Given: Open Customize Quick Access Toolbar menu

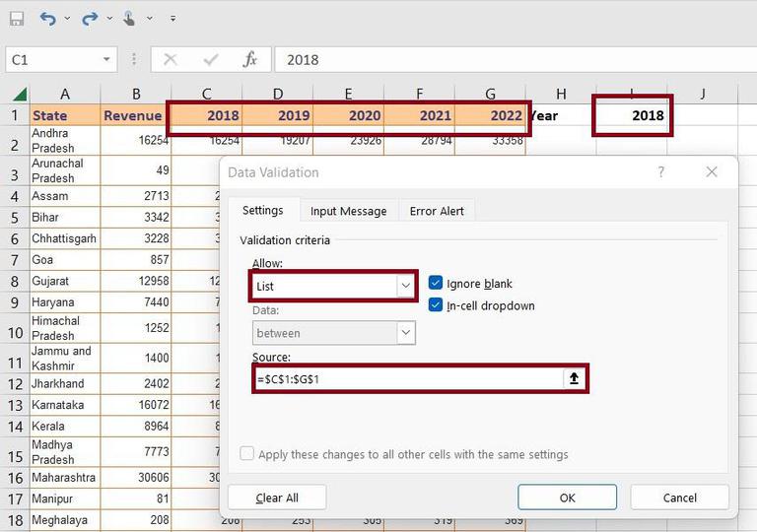Looking at the screenshot, I should click(172, 19).
